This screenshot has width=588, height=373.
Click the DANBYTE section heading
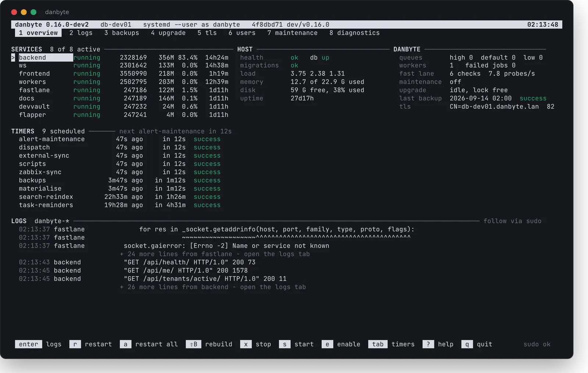point(407,49)
